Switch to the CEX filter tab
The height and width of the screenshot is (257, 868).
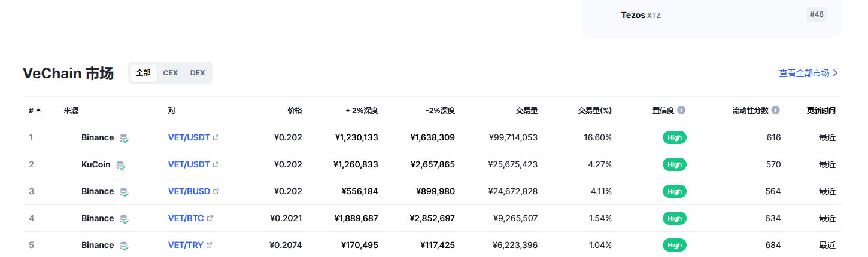point(171,73)
